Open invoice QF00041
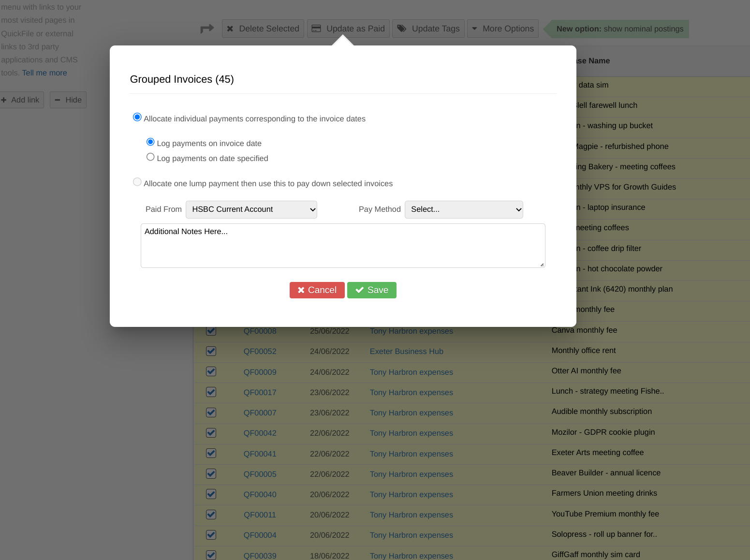The height and width of the screenshot is (560, 750). (x=260, y=454)
